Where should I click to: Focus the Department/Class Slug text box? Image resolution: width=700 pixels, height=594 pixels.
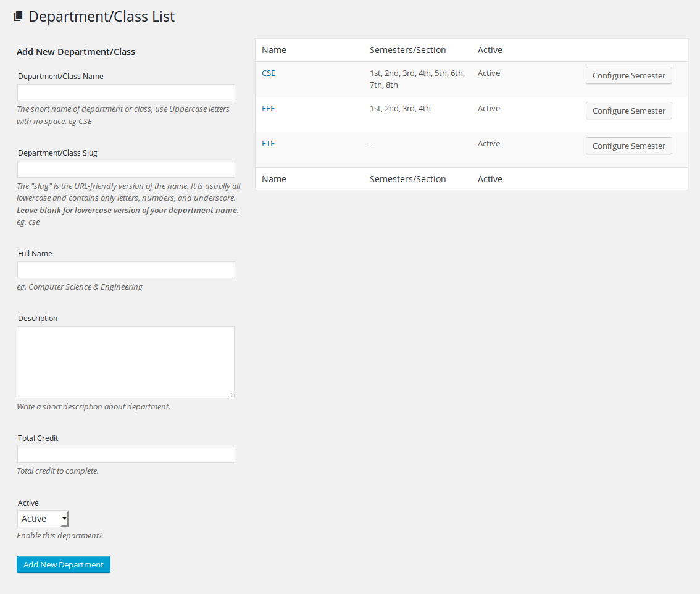tap(126, 169)
